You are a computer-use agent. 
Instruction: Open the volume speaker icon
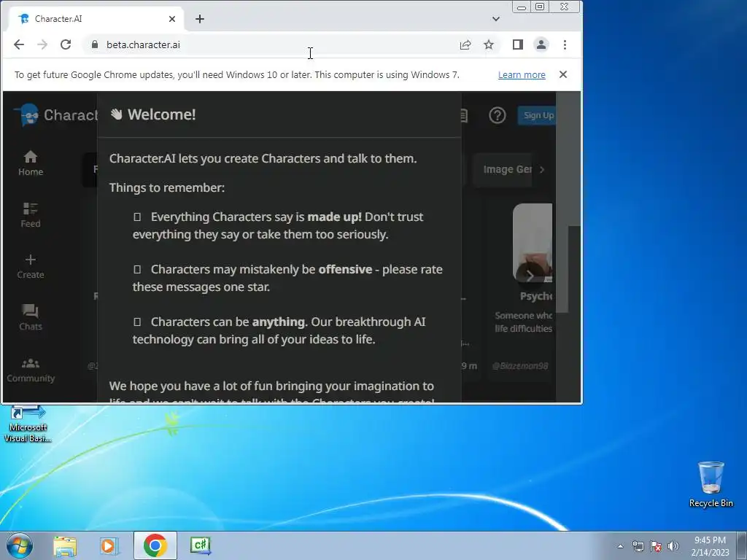point(673,546)
